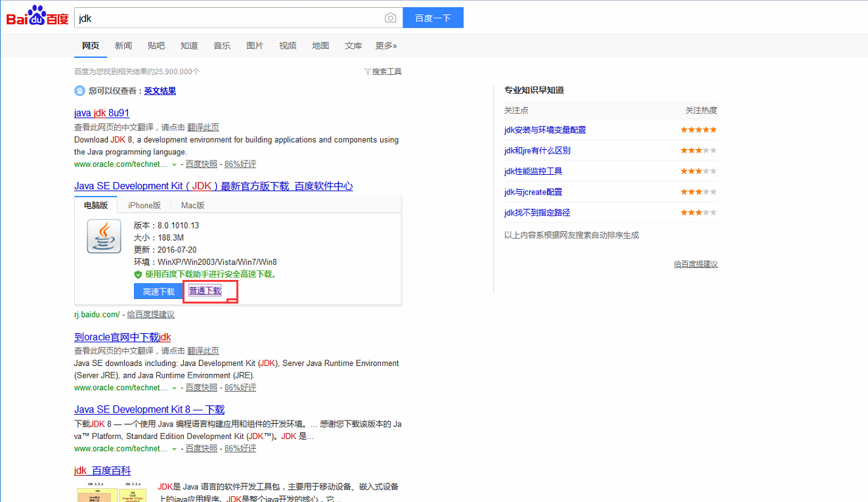Viewport: 868px width, 502px height.
Task: Click 翻译此页 under java jdk 8u91
Action: click(203, 127)
